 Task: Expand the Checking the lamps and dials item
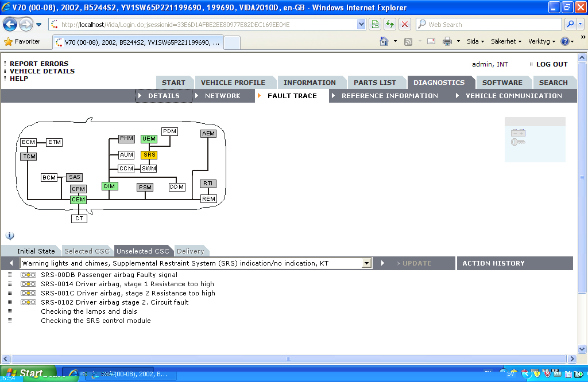pos(10,311)
